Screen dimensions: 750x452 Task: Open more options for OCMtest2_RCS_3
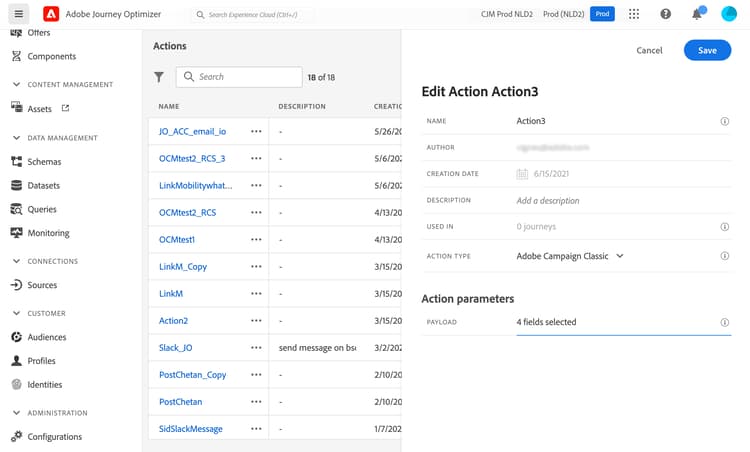[256, 158]
